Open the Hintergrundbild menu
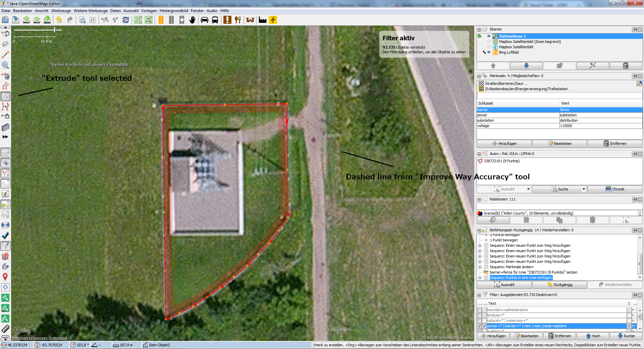 [174, 11]
